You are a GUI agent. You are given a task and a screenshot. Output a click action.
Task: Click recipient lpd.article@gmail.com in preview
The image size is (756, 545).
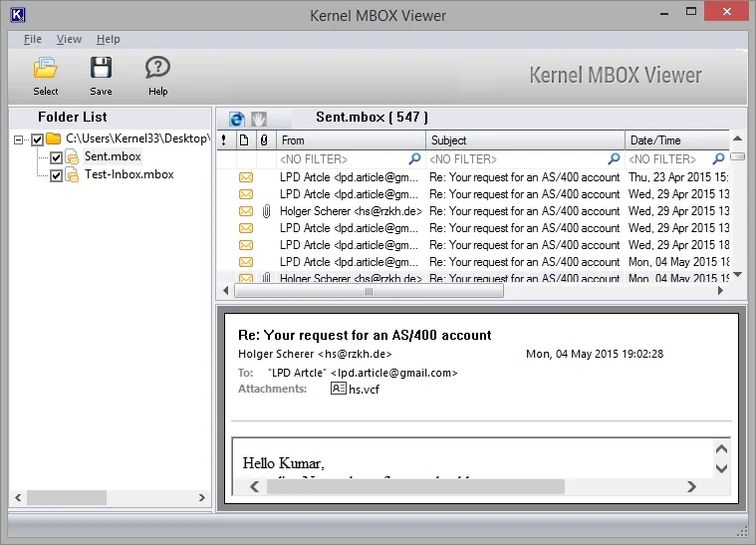(x=393, y=373)
